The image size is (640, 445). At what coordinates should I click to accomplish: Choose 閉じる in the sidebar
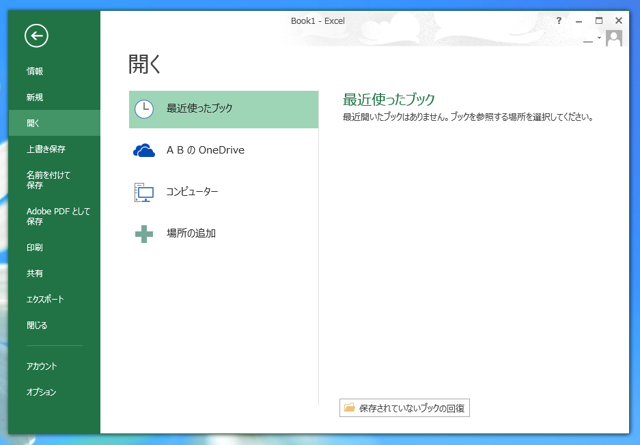click(54, 325)
